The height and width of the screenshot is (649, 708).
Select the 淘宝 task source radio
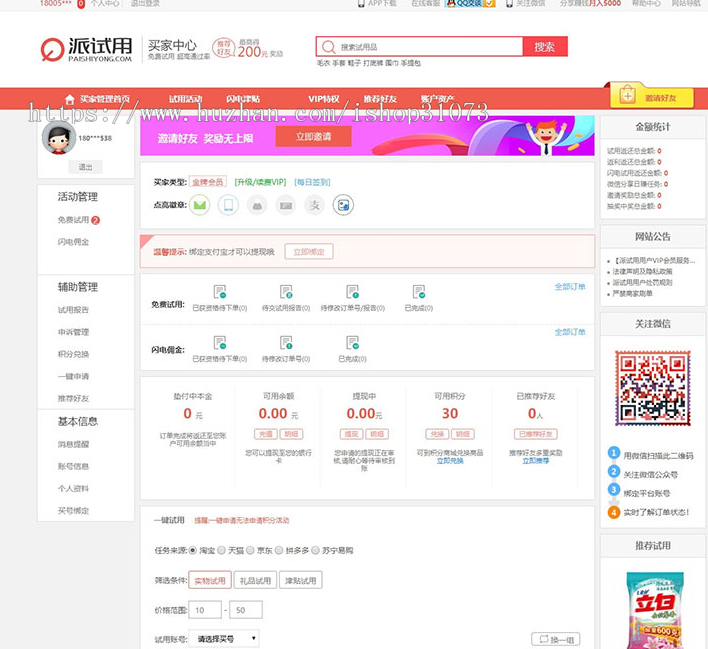pyautogui.click(x=193, y=550)
